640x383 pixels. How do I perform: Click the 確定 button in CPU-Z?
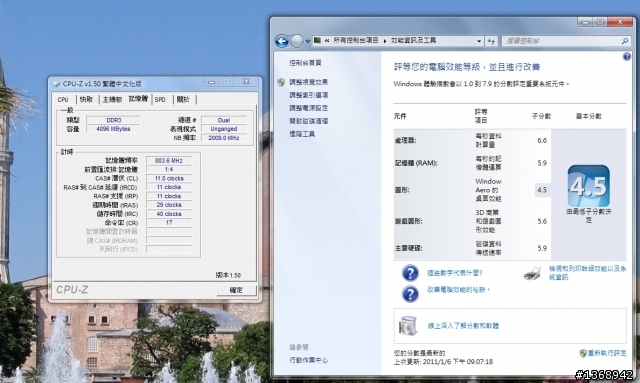[x=236, y=290]
